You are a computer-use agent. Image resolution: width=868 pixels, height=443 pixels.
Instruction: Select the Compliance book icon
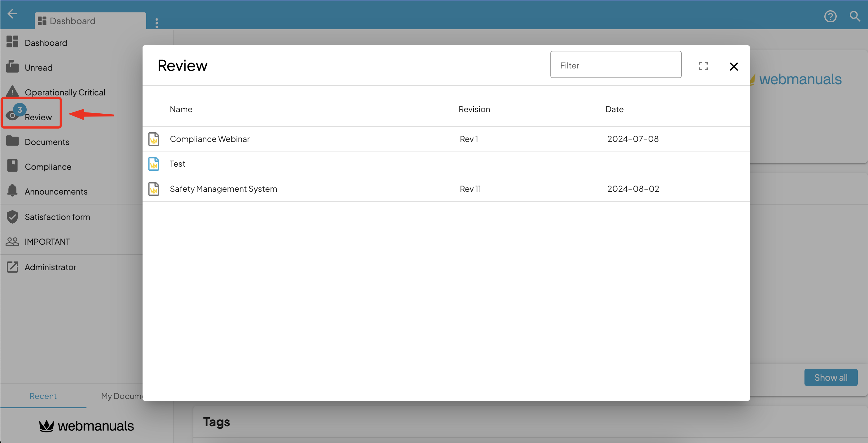coord(12,166)
